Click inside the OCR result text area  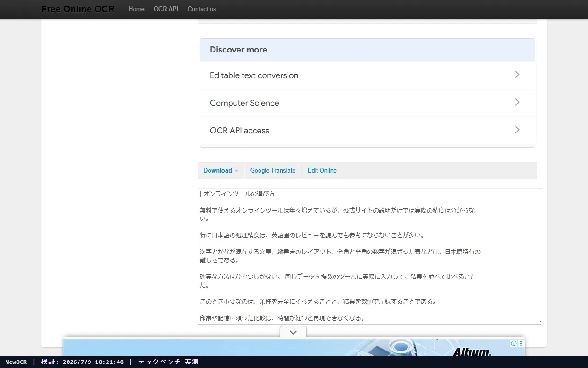370,256
